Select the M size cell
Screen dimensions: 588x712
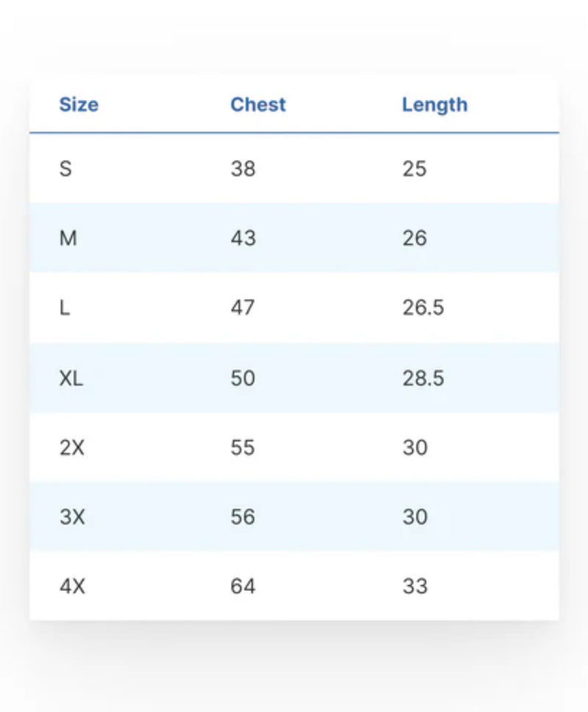(x=68, y=238)
